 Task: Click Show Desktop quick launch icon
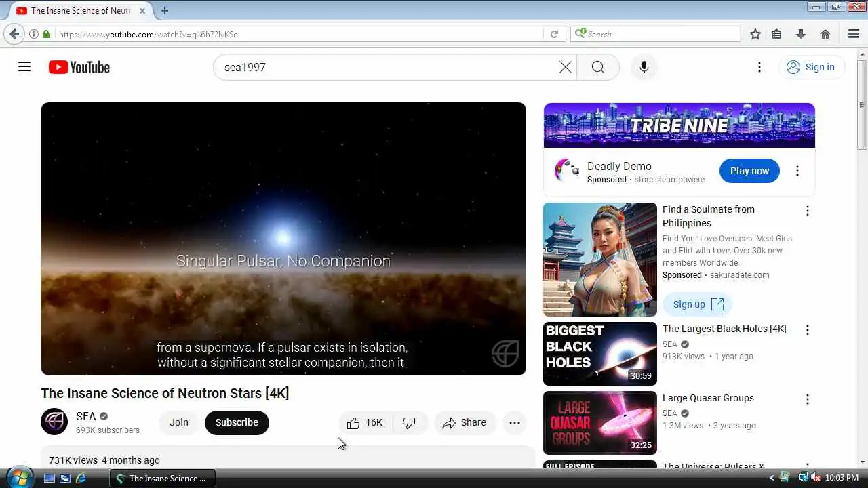pyautogui.click(x=49, y=478)
